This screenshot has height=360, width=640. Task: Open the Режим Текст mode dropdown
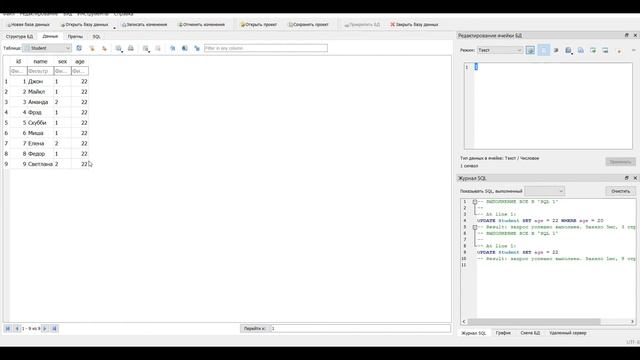click(x=500, y=50)
